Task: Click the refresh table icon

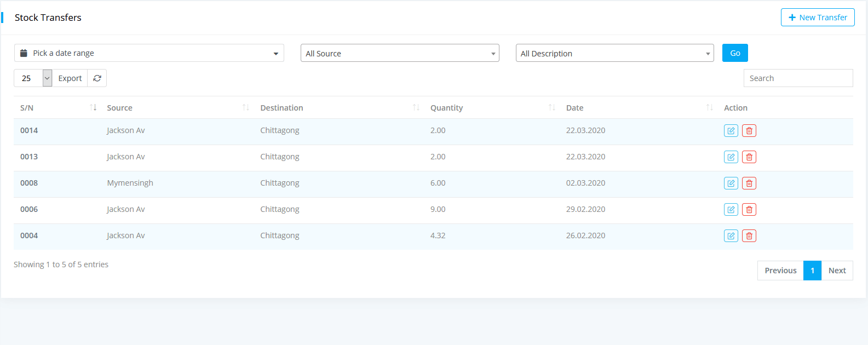Action: (x=97, y=78)
